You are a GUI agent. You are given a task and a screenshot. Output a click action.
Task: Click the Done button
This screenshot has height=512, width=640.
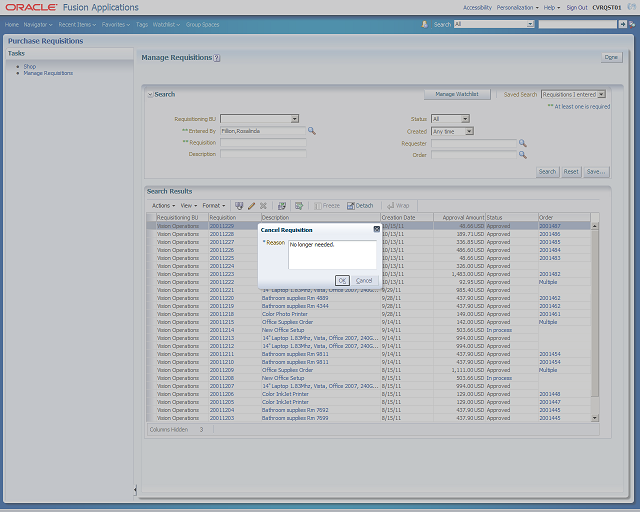point(611,58)
